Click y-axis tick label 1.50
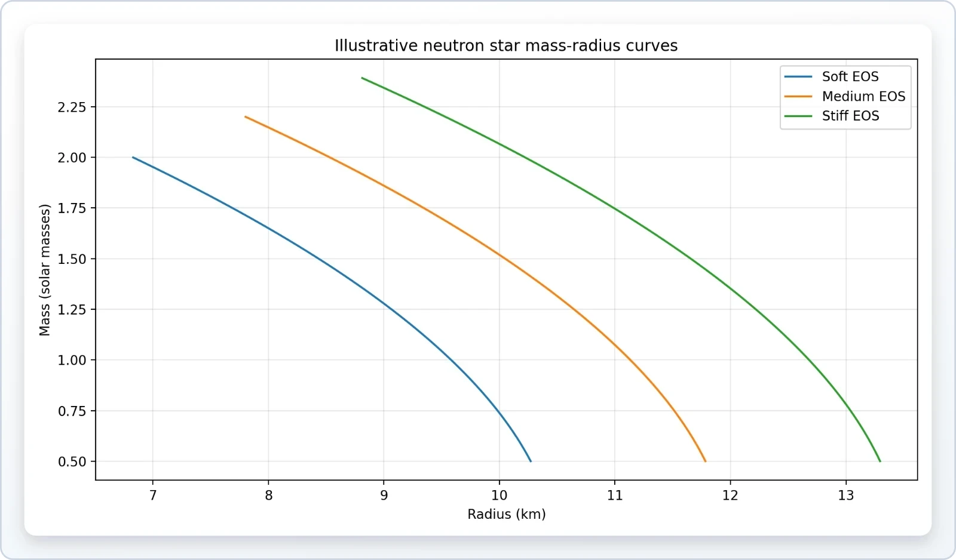Screen dimensions: 956x560 coord(72,259)
